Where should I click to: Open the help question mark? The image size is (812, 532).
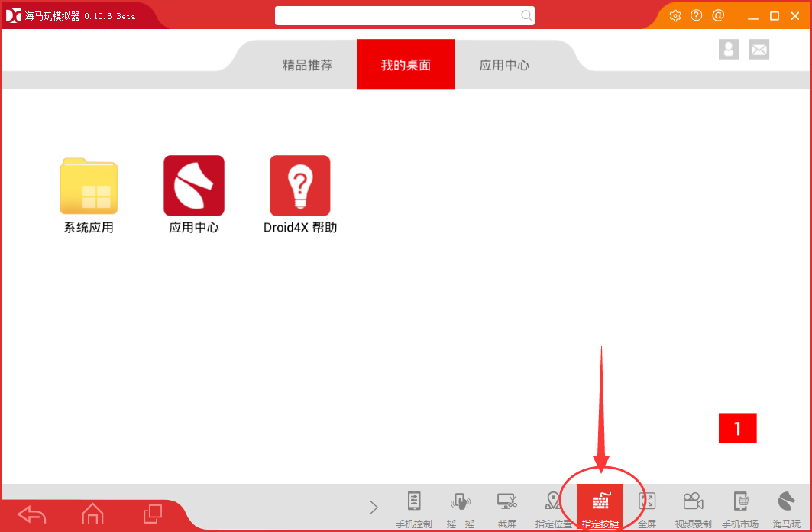[696, 15]
